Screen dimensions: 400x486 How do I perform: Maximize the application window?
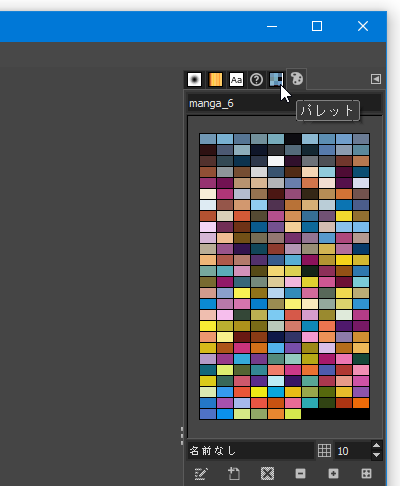317,26
